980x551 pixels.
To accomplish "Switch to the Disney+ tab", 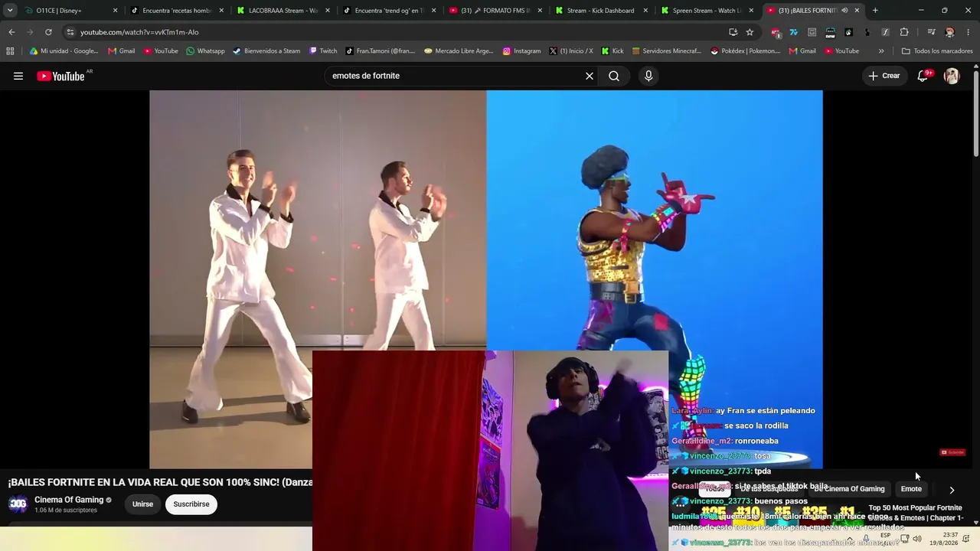I will click(x=72, y=11).
